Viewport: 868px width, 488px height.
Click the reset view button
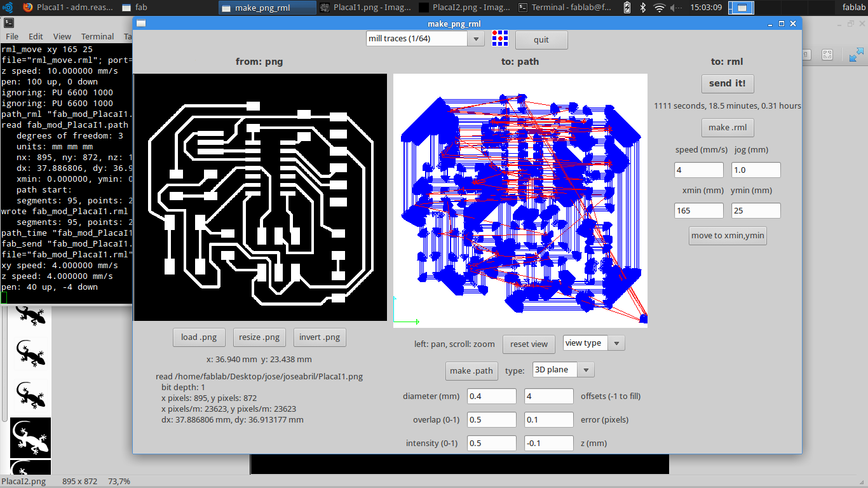(x=529, y=344)
